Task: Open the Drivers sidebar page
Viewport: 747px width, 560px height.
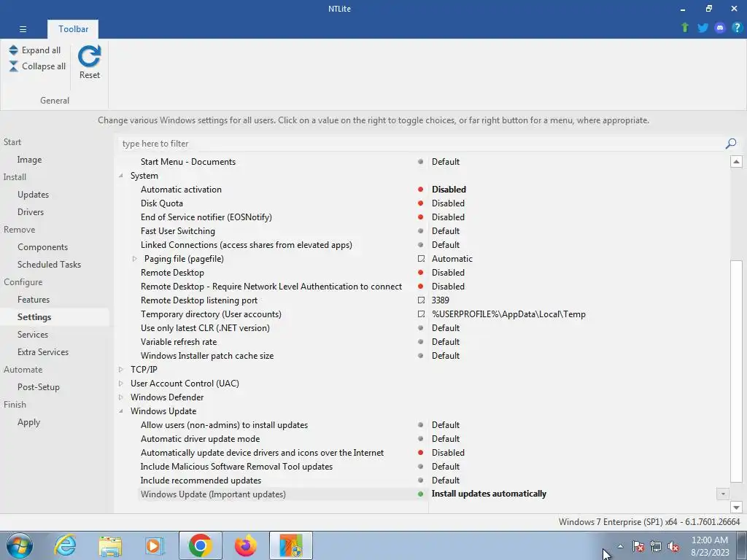Action: [31, 212]
